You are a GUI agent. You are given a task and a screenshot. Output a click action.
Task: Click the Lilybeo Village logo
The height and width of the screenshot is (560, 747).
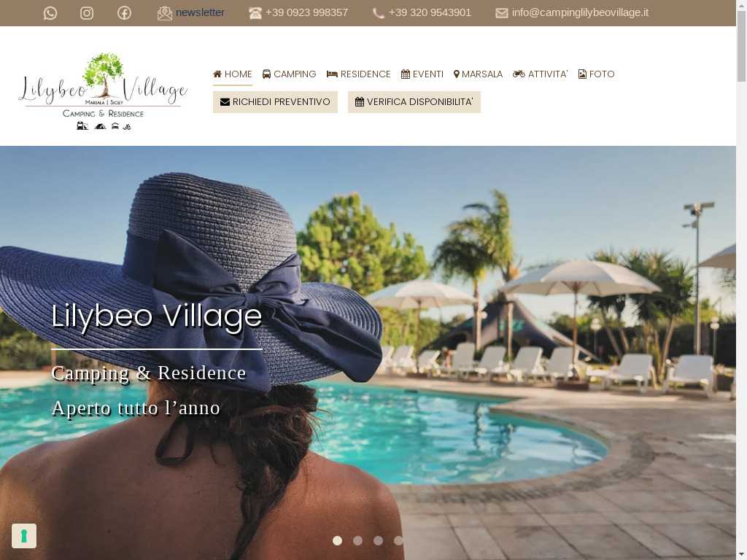[103, 91]
